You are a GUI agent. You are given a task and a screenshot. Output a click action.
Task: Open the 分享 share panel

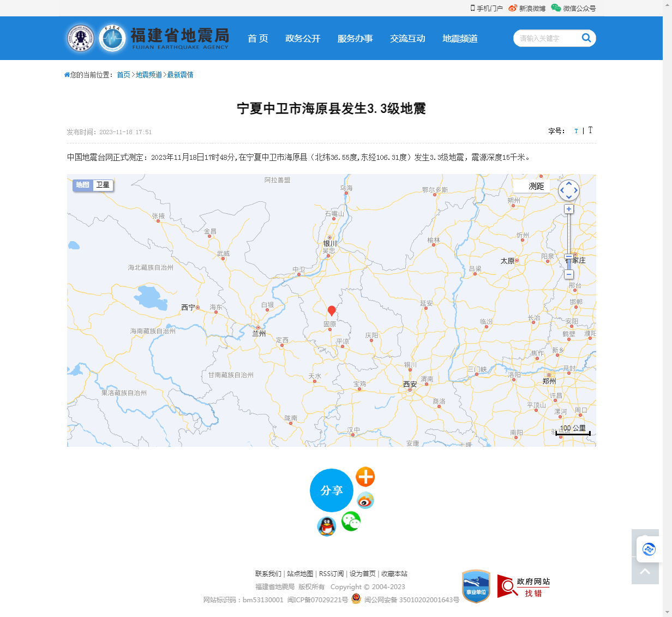point(331,490)
